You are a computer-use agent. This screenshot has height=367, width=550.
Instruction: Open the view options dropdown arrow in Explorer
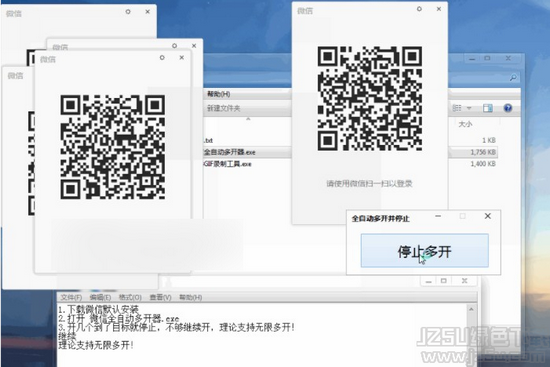[469, 108]
